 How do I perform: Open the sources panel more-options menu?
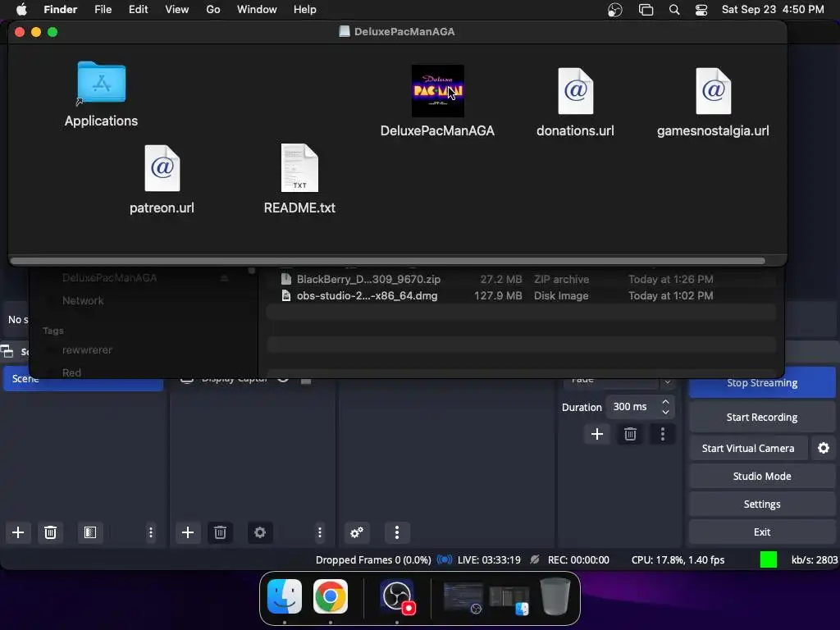coord(320,532)
